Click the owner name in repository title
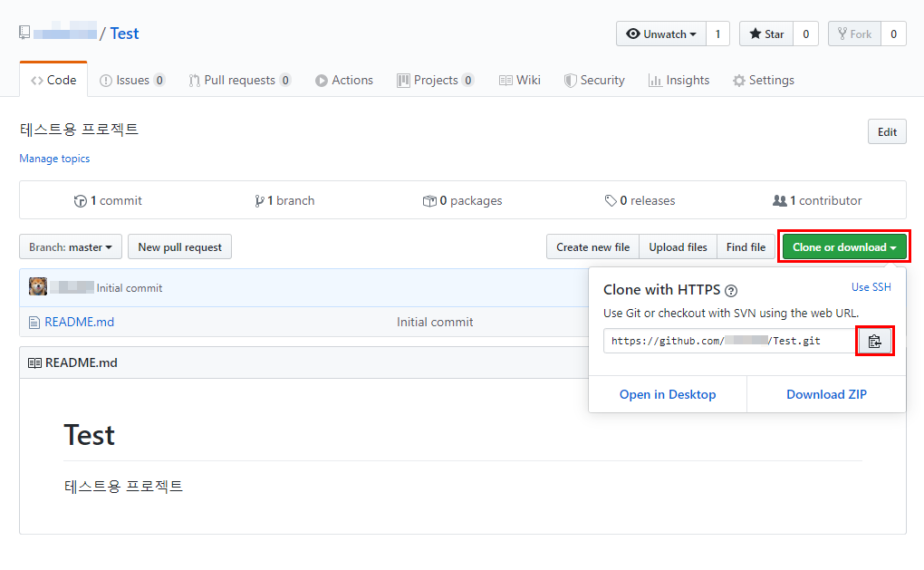The width and height of the screenshot is (924, 570). pos(65,31)
